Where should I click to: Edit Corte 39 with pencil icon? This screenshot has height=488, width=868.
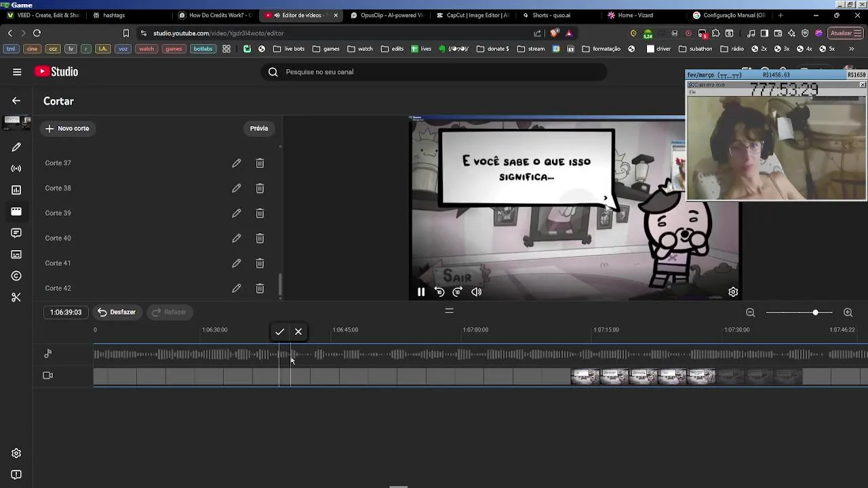coord(236,213)
